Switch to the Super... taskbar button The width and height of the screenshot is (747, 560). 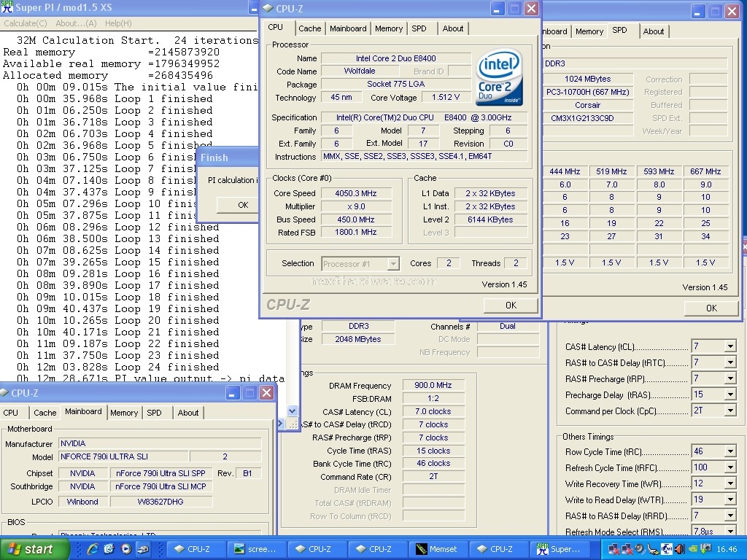[559, 549]
